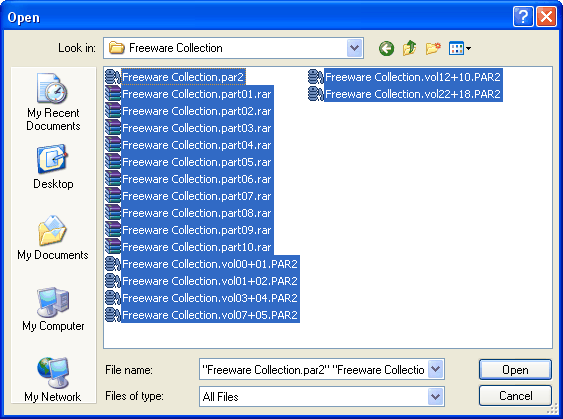
Task: Click inside the File name text field
Action: [313, 369]
